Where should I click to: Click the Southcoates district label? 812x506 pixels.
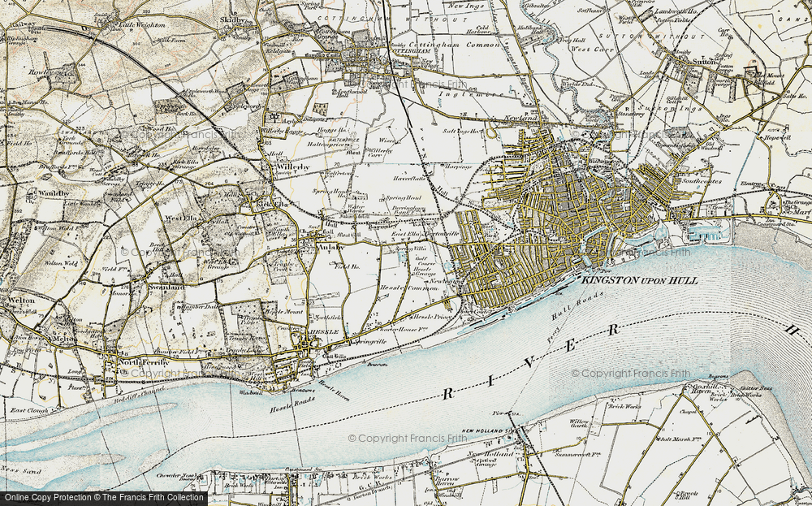[x=702, y=182]
